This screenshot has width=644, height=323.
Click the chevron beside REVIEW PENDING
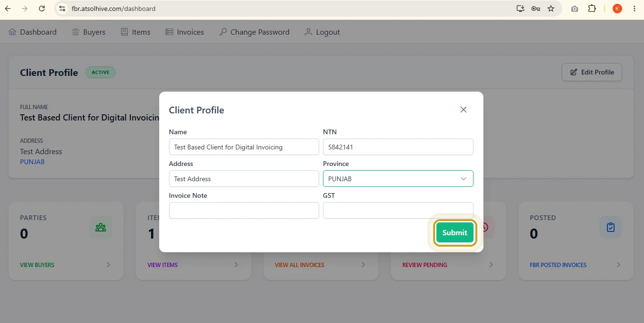point(491,265)
